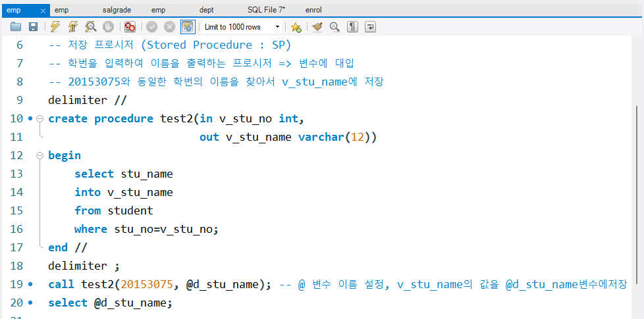Execute the script using the lightning bolt icon
644x319 pixels.
click(55, 27)
